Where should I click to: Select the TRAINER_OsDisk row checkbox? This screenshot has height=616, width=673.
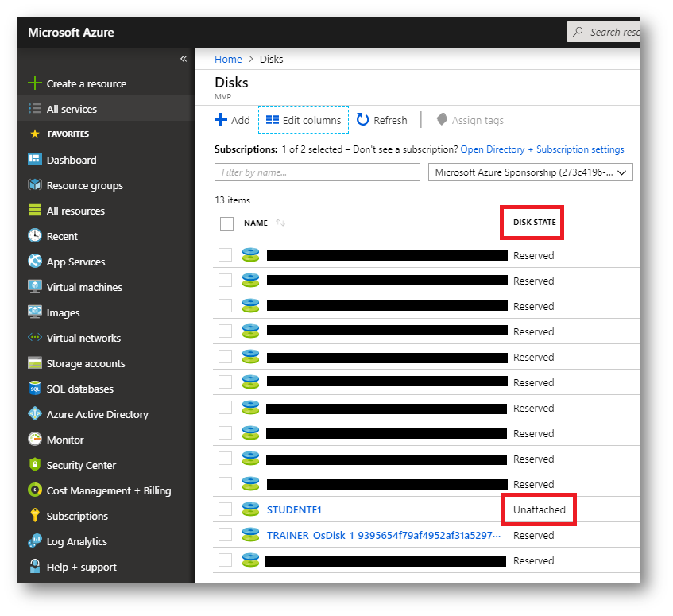tap(226, 535)
